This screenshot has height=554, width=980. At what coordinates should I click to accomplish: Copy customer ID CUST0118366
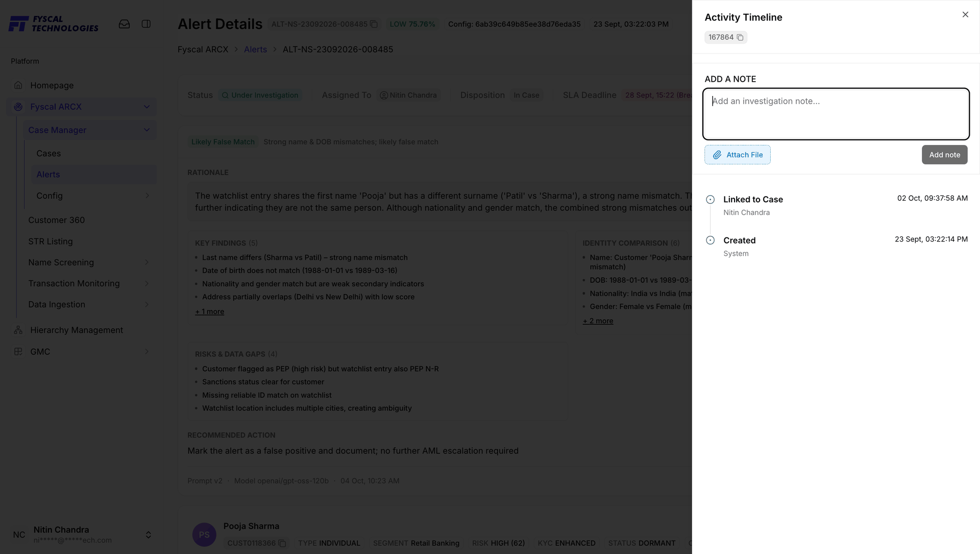(282, 543)
